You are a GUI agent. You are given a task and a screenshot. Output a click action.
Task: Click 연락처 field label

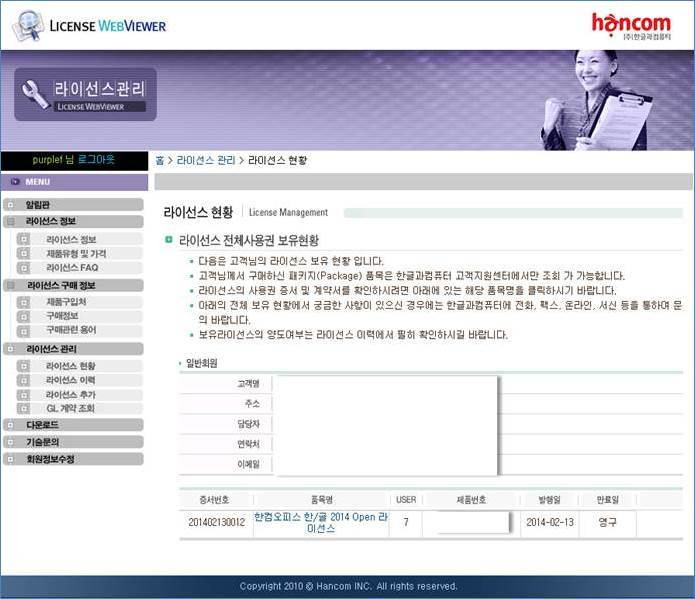point(248,444)
